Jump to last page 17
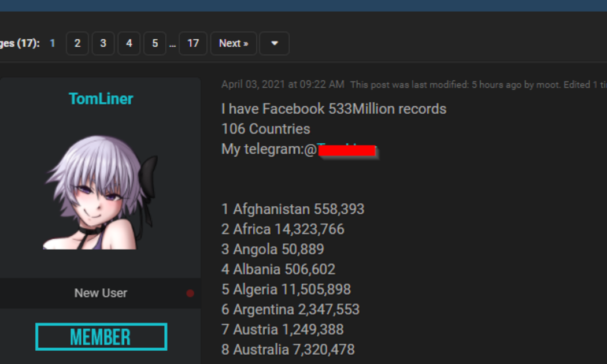This screenshot has width=607, height=364. coord(193,43)
